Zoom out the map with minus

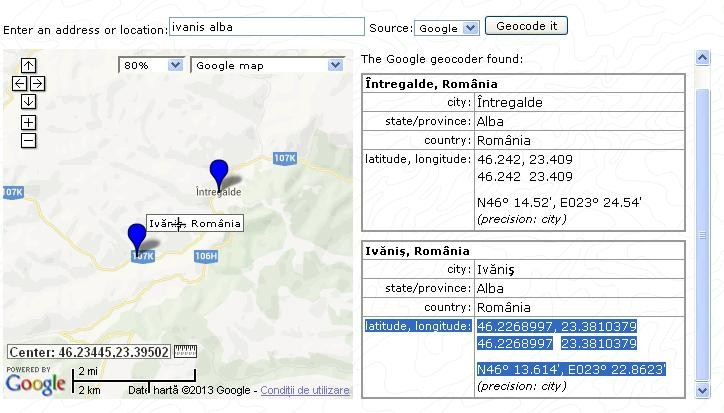pyautogui.click(x=28, y=140)
